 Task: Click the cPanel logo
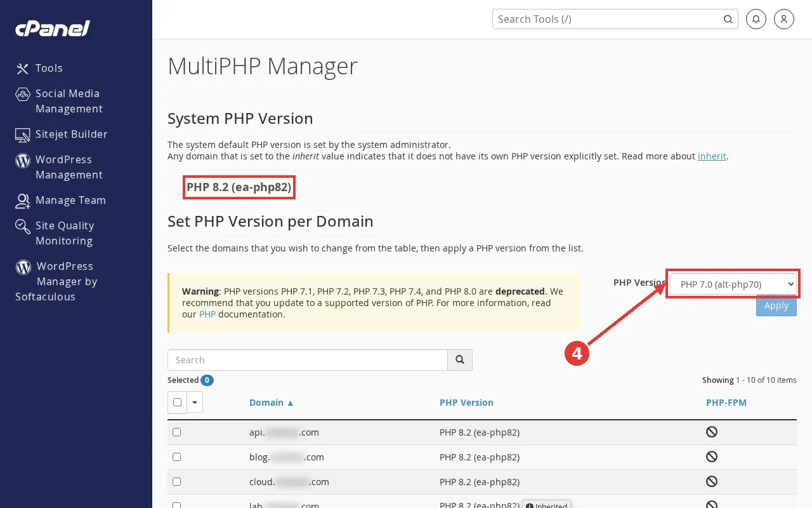(x=53, y=28)
